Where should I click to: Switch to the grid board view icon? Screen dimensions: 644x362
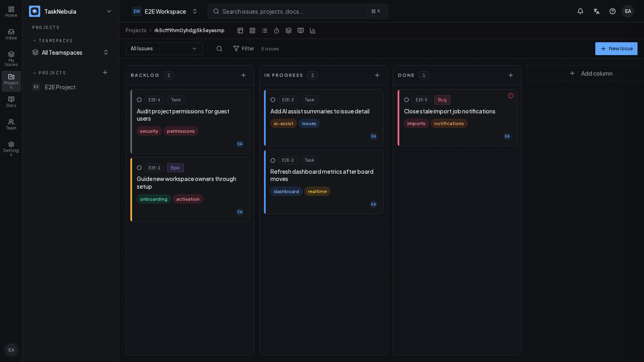pos(252,31)
